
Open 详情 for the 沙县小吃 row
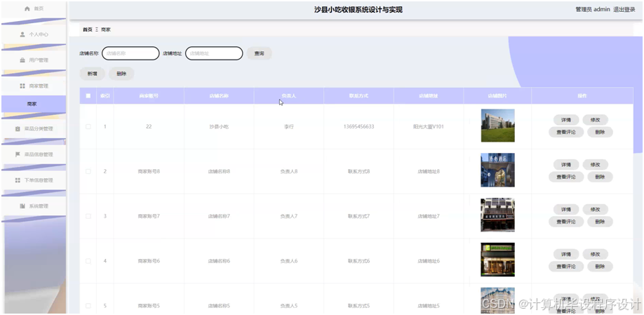566,120
